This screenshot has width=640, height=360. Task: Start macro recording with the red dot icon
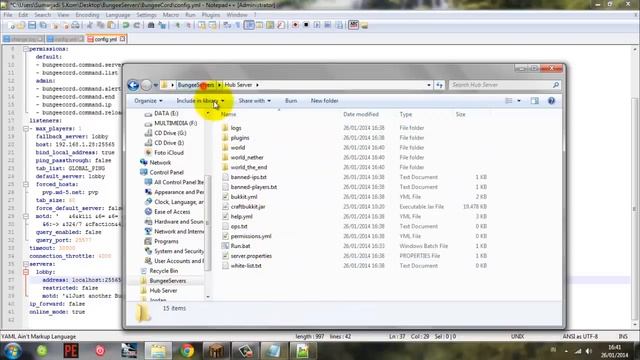click(x=295, y=25)
